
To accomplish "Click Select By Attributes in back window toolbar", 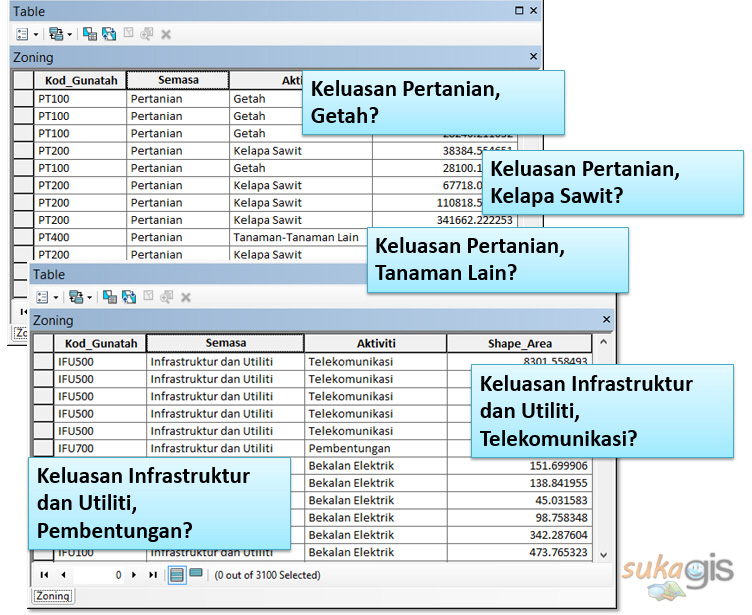I will coord(90,34).
